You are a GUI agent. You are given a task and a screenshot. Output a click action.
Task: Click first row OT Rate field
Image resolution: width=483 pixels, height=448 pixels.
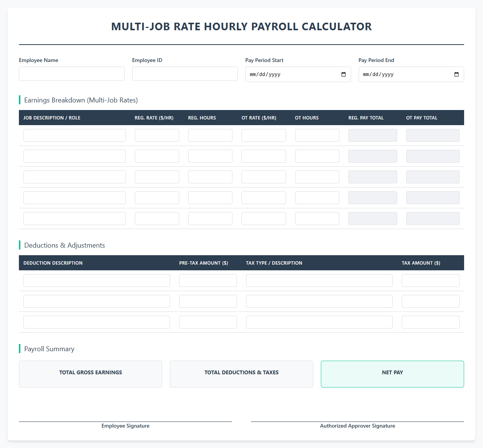click(264, 135)
